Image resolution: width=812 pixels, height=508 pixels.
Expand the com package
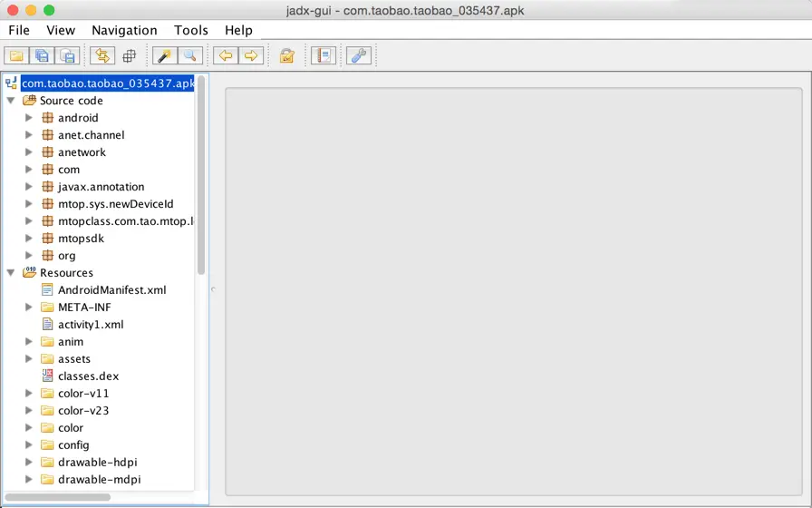29,170
